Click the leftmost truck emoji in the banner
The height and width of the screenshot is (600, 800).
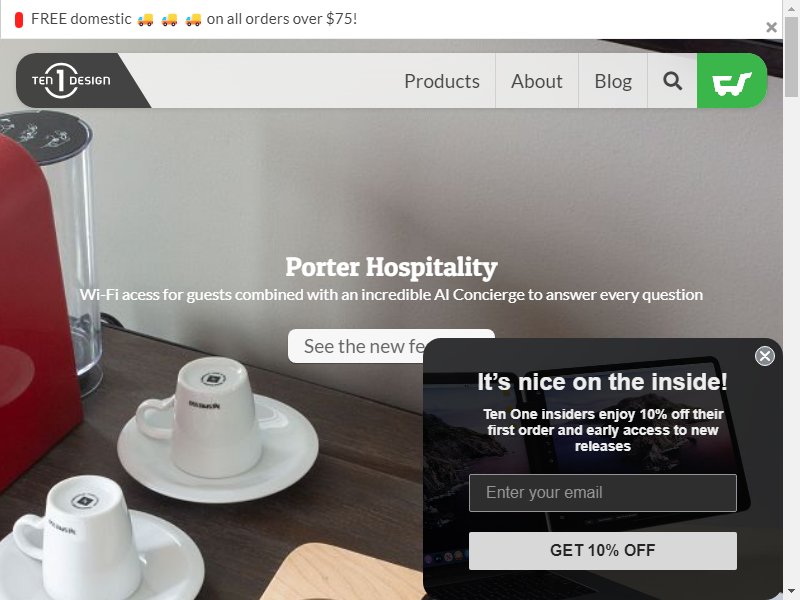145,20
